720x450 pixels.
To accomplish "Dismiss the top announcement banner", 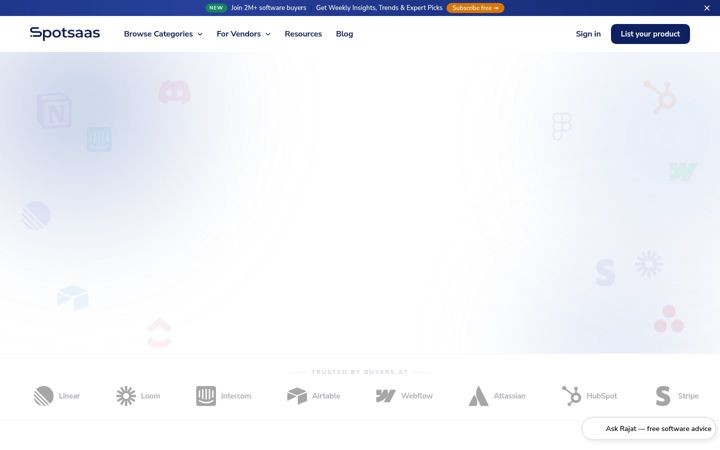I will pyautogui.click(x=707, y=8).
